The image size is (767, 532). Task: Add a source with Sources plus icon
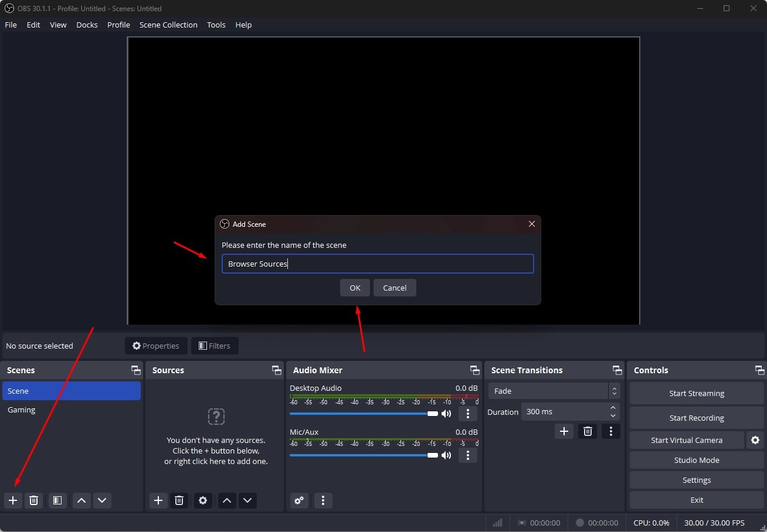coord(158,500)
